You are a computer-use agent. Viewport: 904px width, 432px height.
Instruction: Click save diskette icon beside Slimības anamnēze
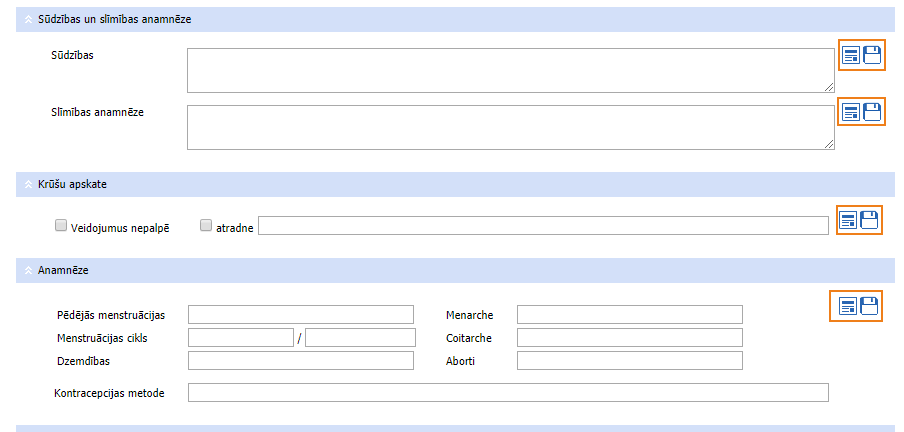coord(872,112)
